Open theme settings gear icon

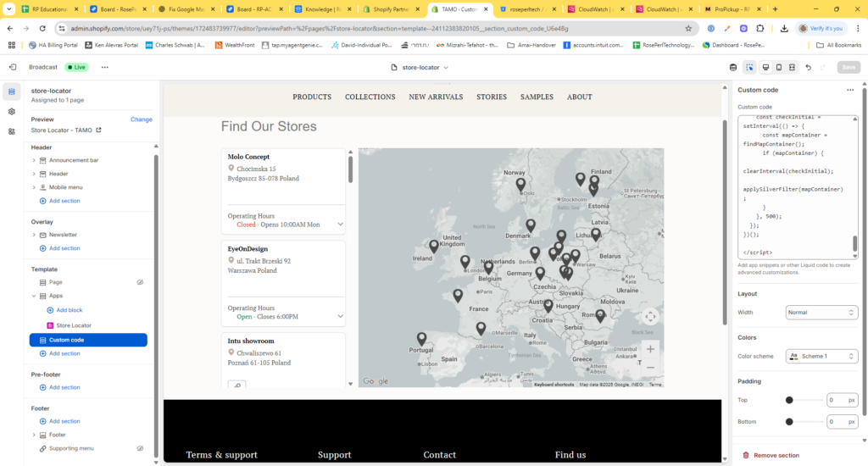pos(12,112)
